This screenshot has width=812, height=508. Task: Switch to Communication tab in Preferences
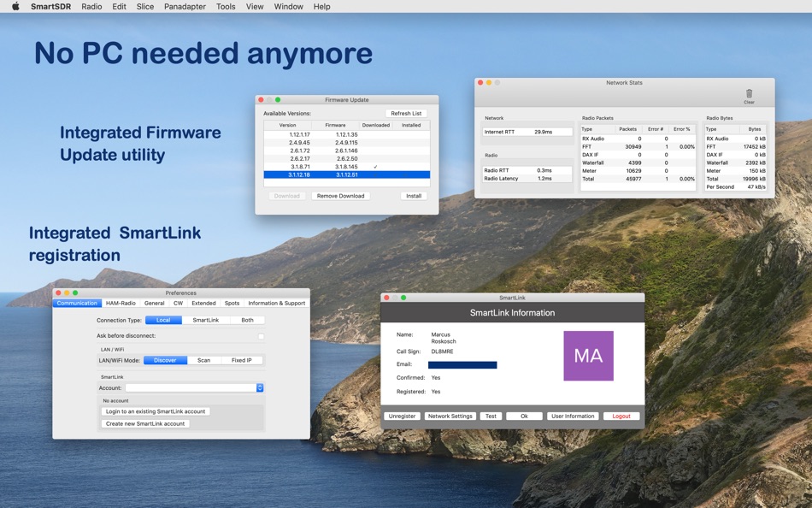tap(77, 304)
